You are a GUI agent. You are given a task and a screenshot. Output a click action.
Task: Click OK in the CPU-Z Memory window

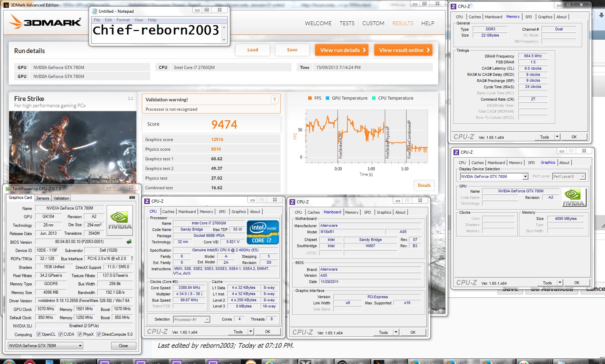[574, 137]
